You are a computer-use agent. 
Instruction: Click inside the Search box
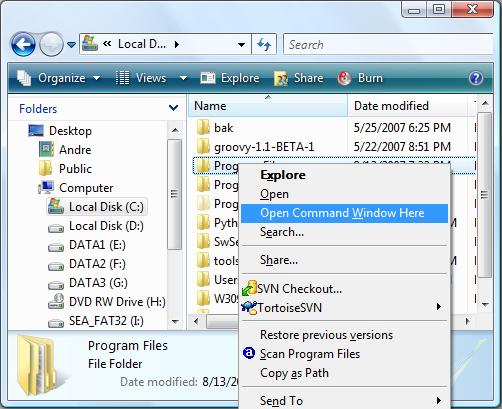[388, 44]
